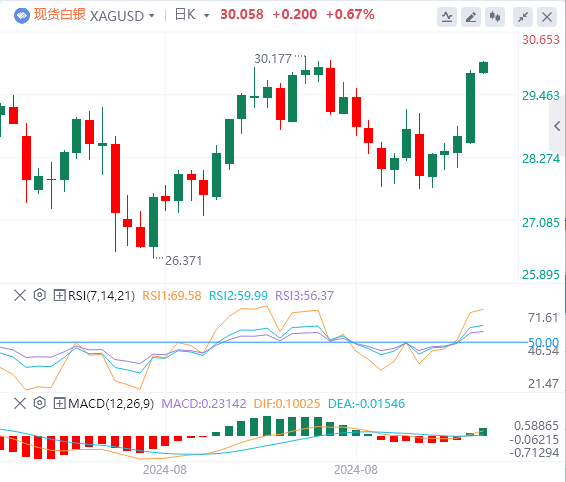Click the last green candlestick

(484, 68)
